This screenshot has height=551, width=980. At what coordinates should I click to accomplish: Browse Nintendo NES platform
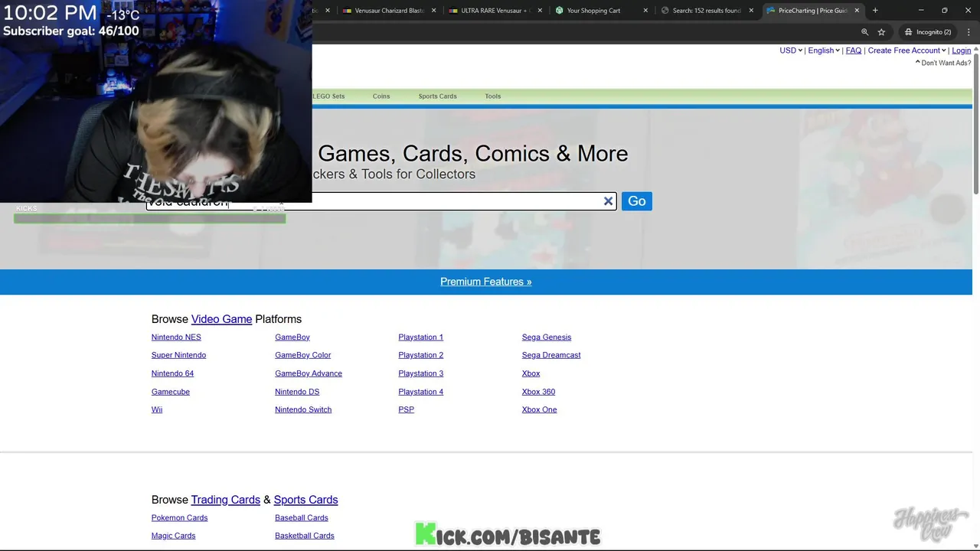point(176,337)
